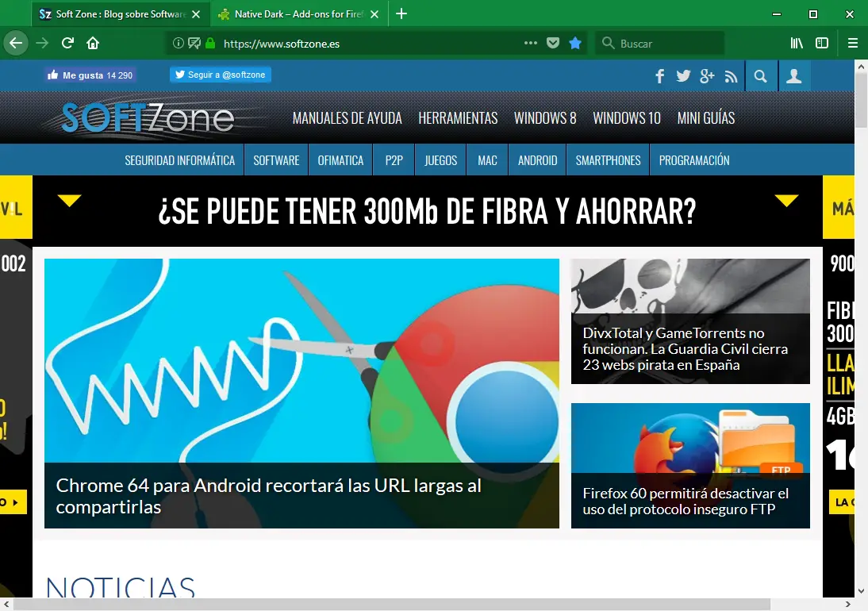Show site information icon in address bar
868x611 pixels.
(178, 43)
